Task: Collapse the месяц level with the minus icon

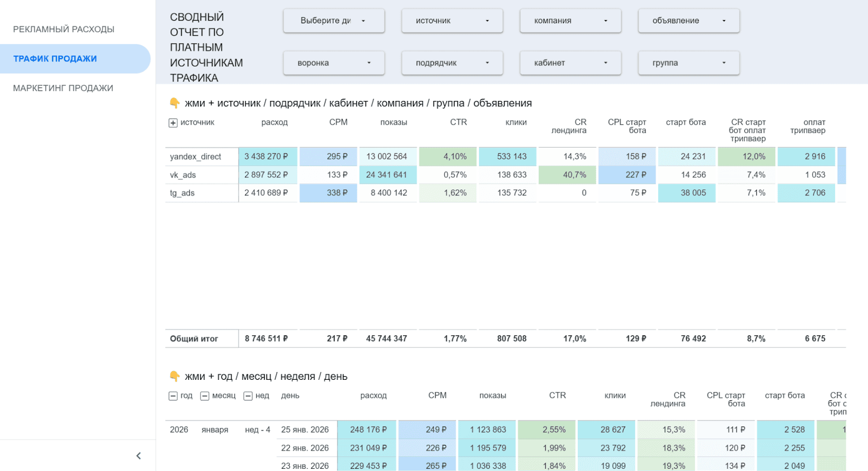Action: pyautogui.click(x=205, y=396)
